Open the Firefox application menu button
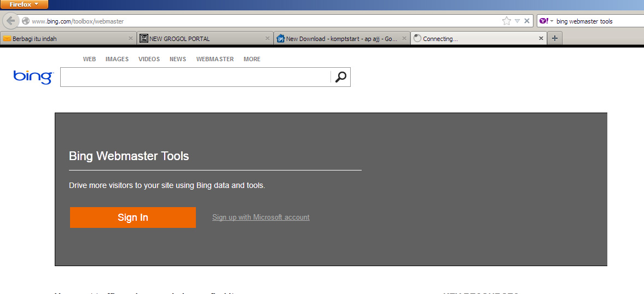This screenshot has width=644, height=294. [x=24, y=4]
